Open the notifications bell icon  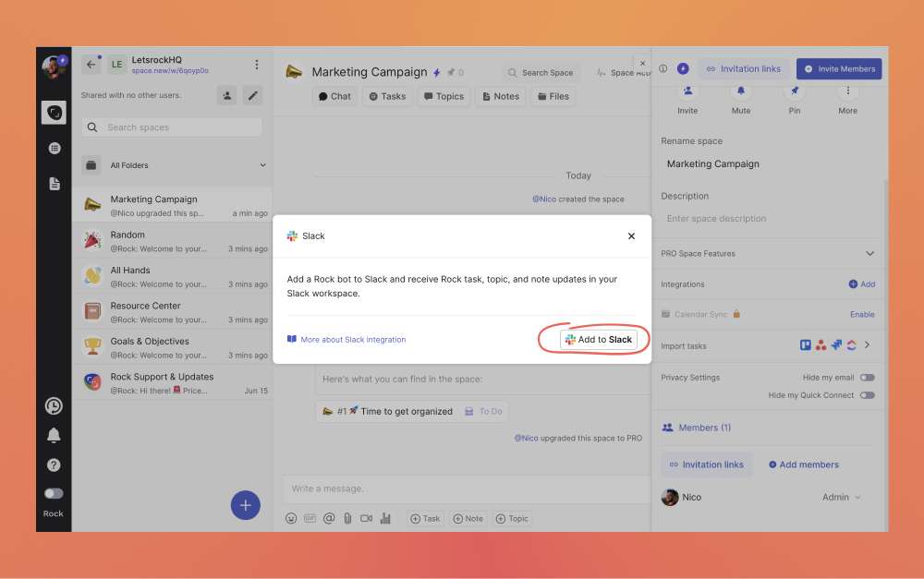[x=54, y=435]
